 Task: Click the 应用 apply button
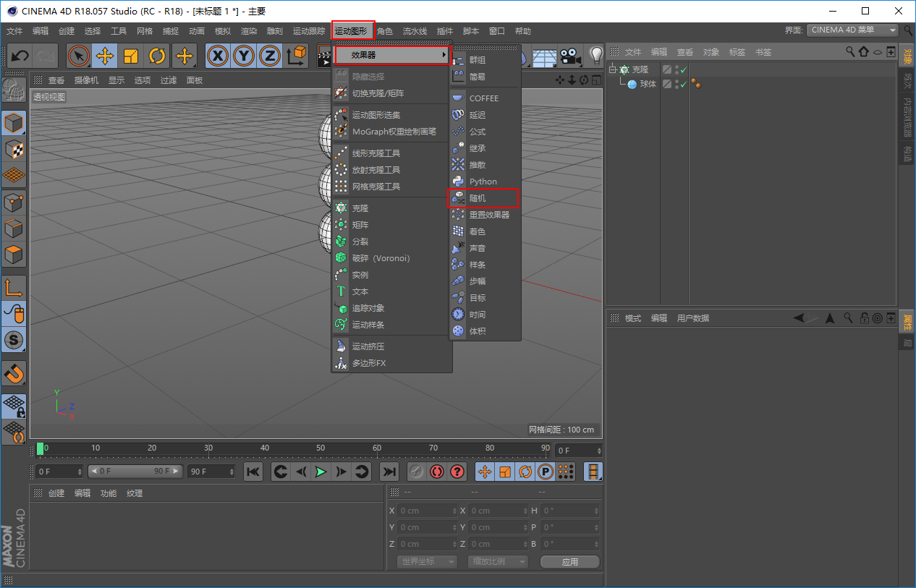[570, 561]
